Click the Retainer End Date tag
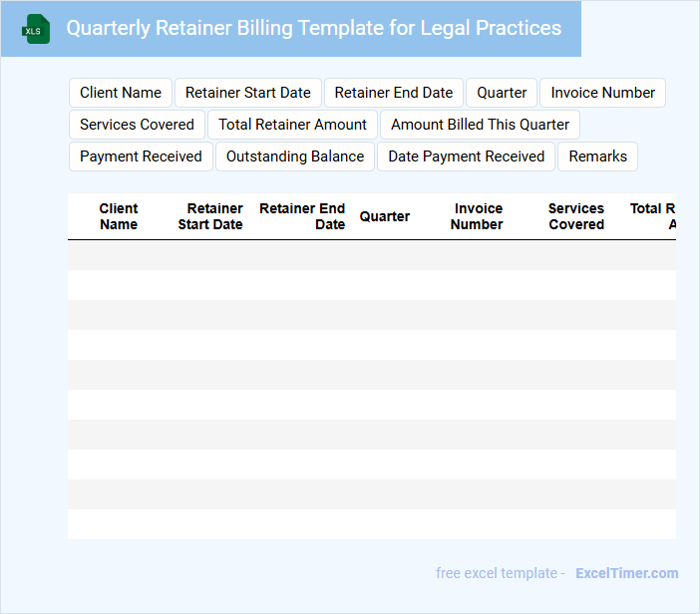Screen dimensions: 700x614 [393, 93]
